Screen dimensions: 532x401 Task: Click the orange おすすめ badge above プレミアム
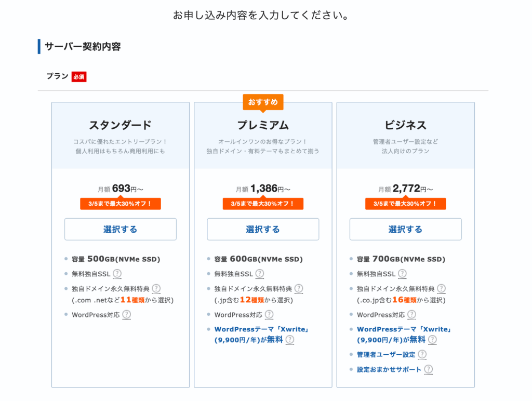(263, 102)
